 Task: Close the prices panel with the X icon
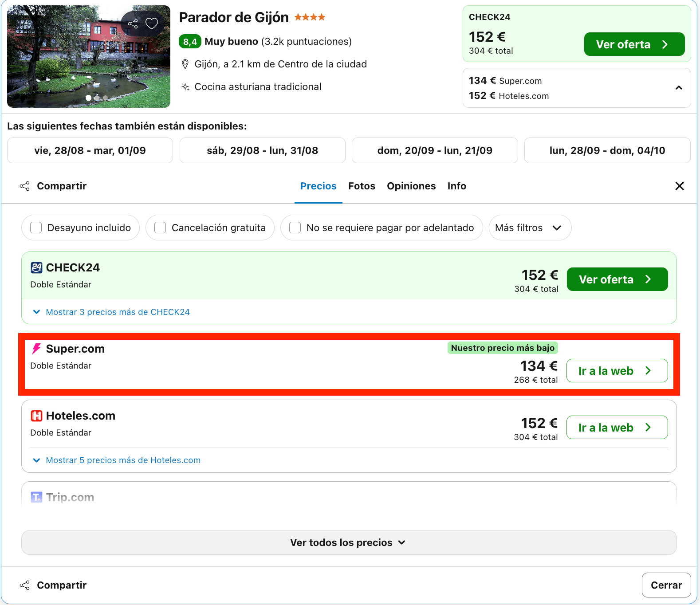click(679, 186)
